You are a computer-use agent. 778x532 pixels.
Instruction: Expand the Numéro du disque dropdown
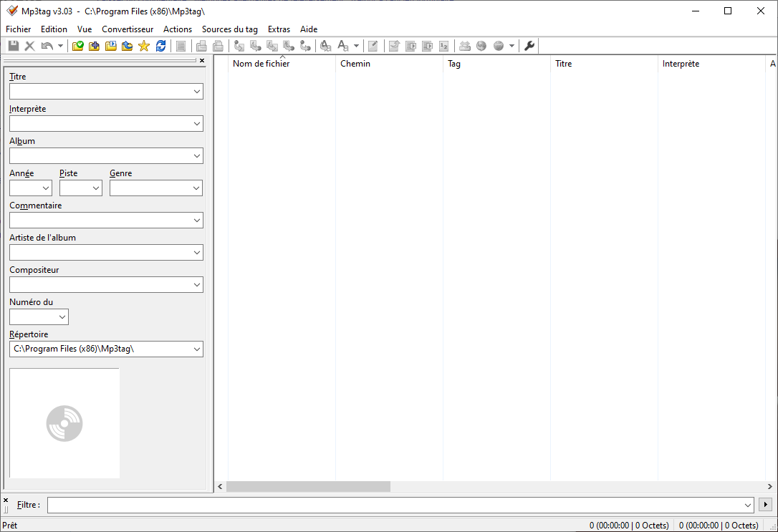62,316
